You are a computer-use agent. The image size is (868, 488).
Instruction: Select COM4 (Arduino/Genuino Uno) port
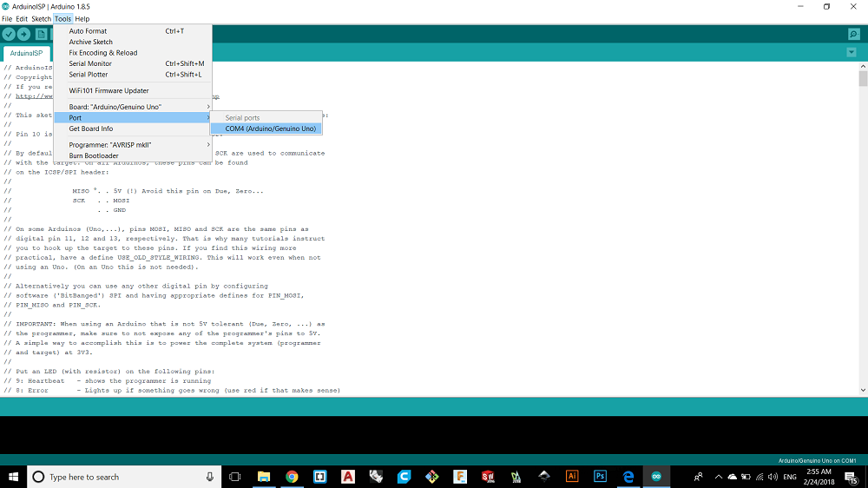[266, 129]
